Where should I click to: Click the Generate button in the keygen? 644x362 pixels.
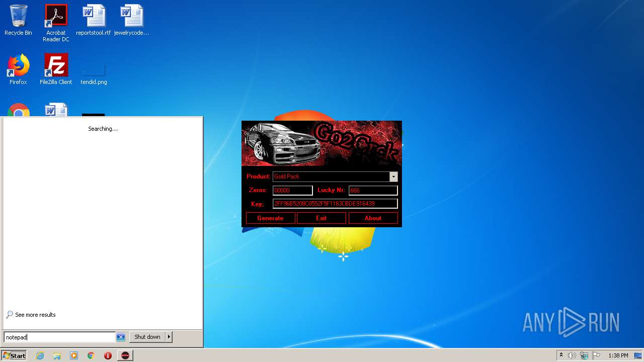(270, 218)
